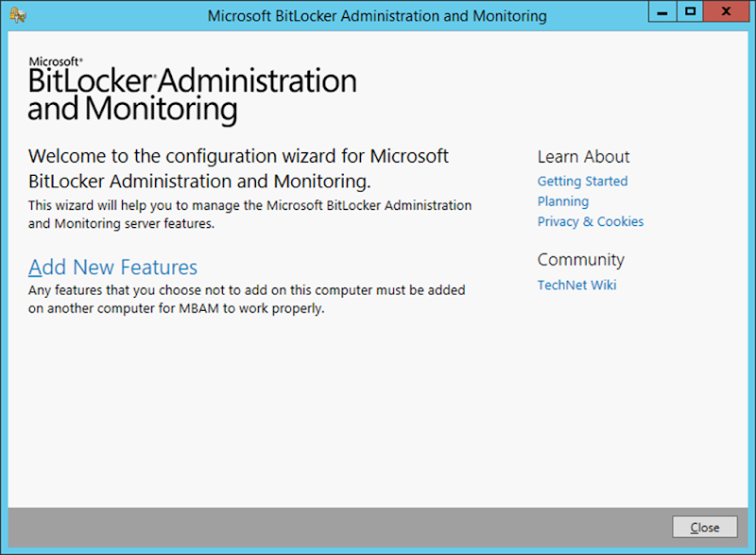Open the Privacy & Cookies link
The width and height of the screenshot is (756, 555).
pos(591,221)
